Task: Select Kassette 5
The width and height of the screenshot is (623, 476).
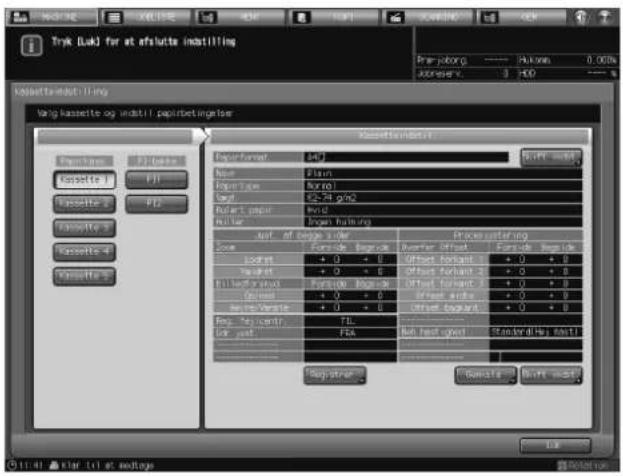Action: 84,276
